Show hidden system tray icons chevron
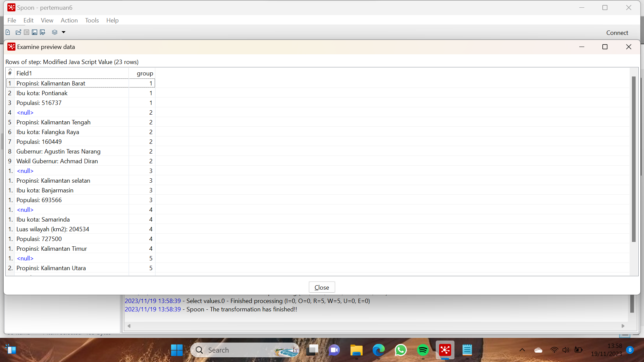This screenshot has width=644, height=362. click(x=522, y=350)
